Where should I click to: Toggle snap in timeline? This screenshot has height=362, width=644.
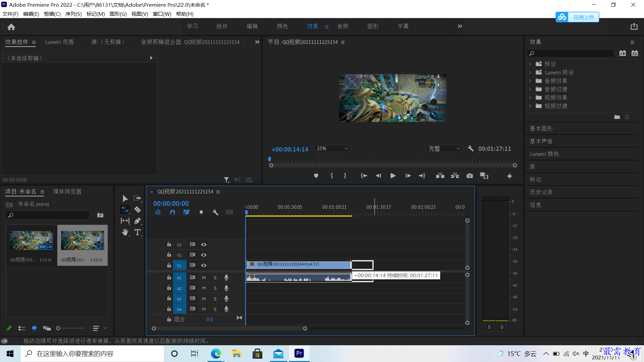coord(172,212)
